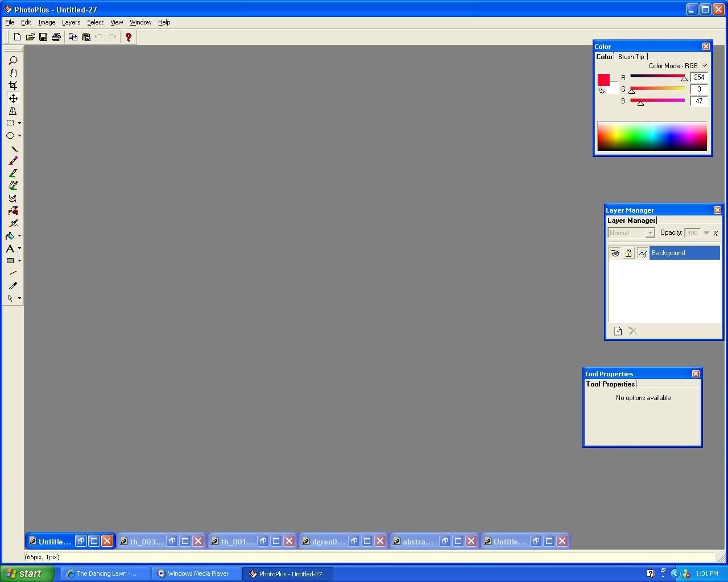Select the Line drawing tool

tap(13, 273)
